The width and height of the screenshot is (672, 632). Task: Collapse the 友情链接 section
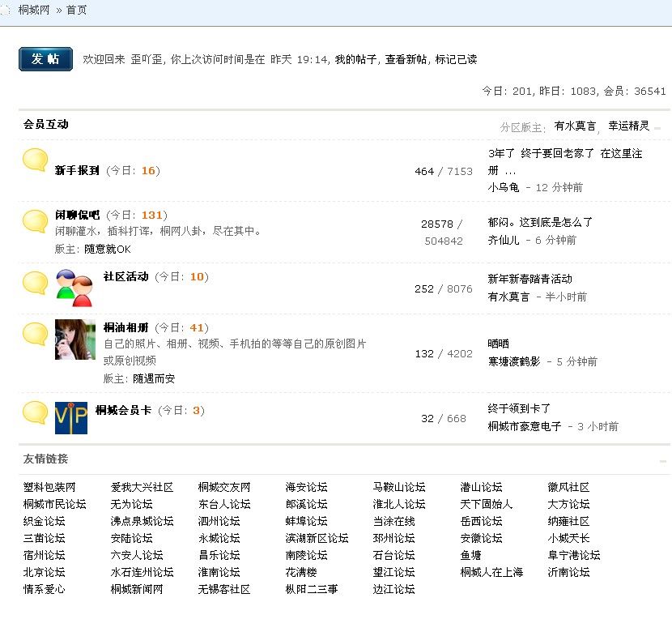(663, 461)
